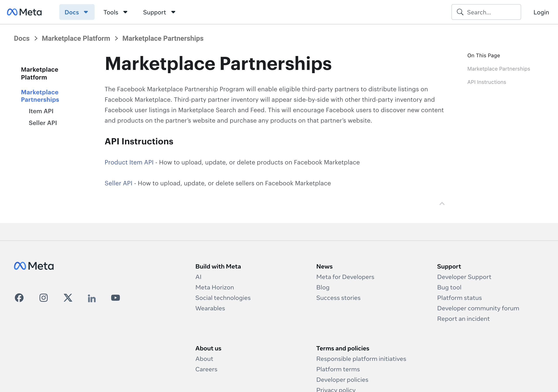Open the X social icon in footer

click(68, 298)
